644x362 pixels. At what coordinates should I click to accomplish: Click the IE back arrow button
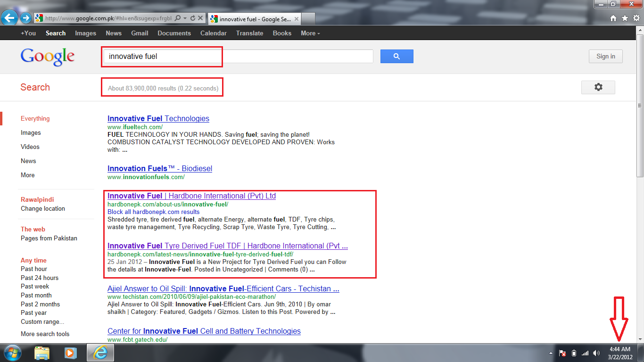pyautogui.click(x=9, y=18)
